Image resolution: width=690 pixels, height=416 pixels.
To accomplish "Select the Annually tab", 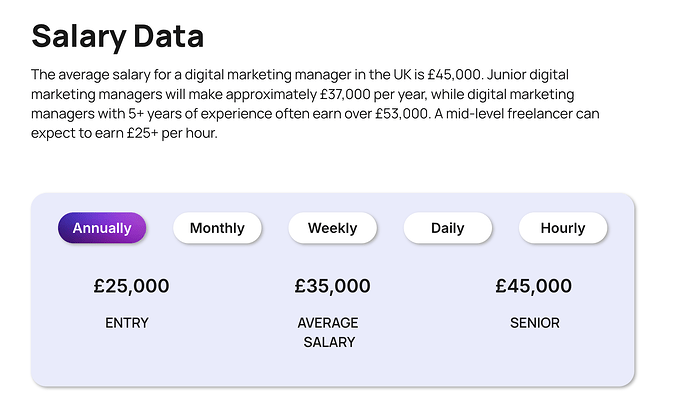I will 102,228.
